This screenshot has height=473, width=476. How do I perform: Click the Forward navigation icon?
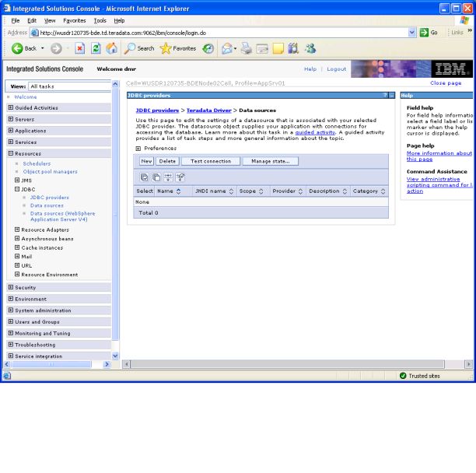click(x=56, y=48)
